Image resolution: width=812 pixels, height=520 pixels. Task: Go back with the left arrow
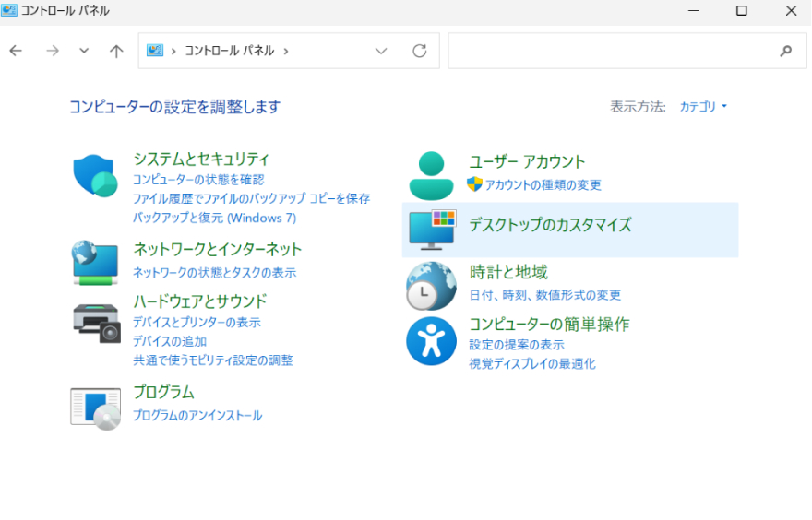point(16,51)
